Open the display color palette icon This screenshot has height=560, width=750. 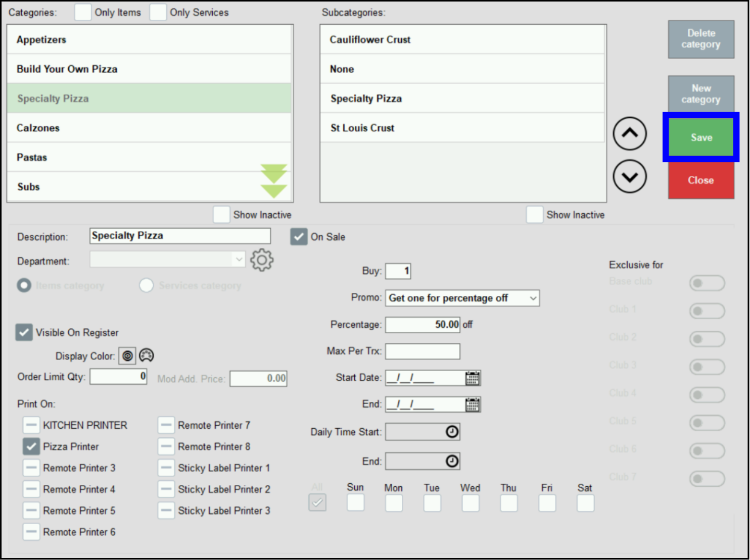pos(147,355)
